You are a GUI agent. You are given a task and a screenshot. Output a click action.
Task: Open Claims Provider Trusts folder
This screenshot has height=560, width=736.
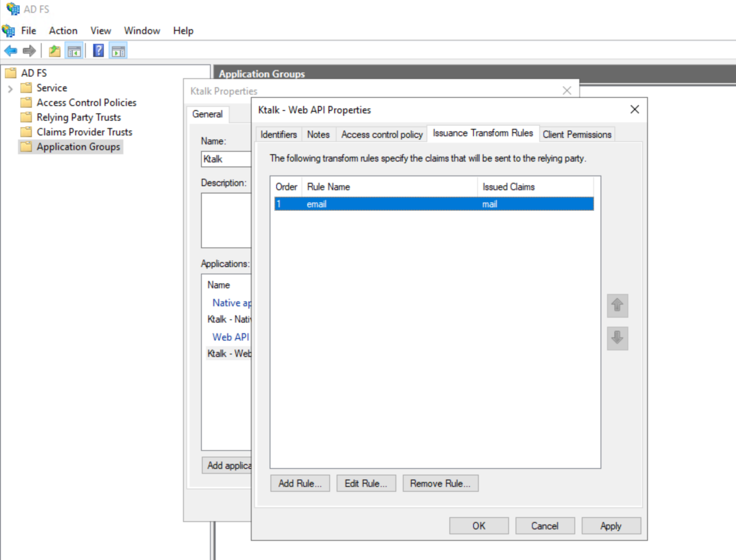pos(84,132)
